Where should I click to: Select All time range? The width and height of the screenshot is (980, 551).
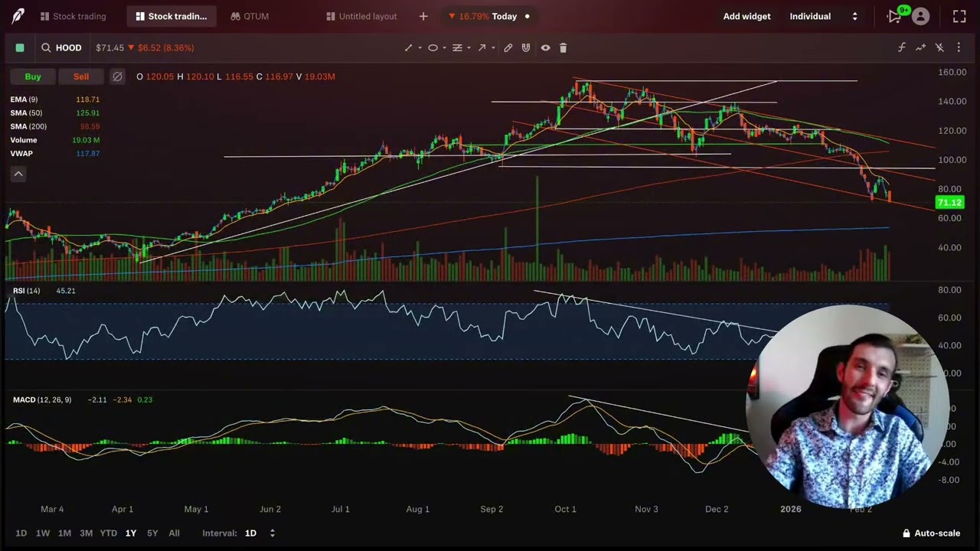coord(174,533)
